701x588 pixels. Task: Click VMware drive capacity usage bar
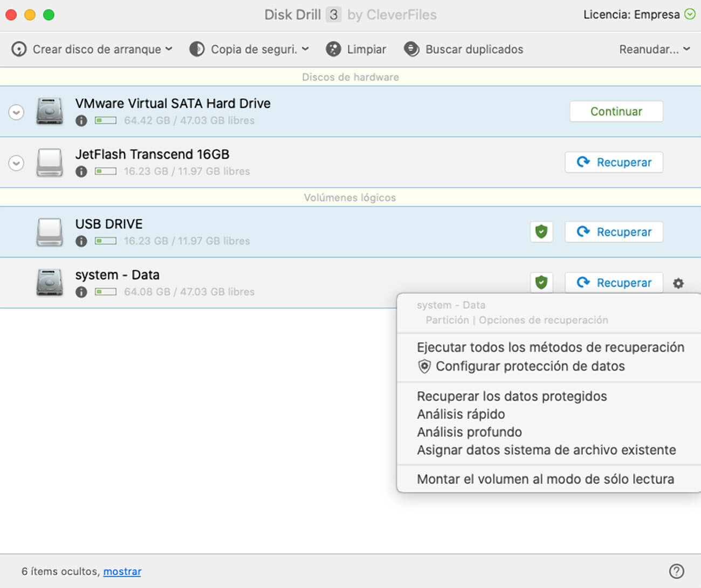[x=106, y=120]
